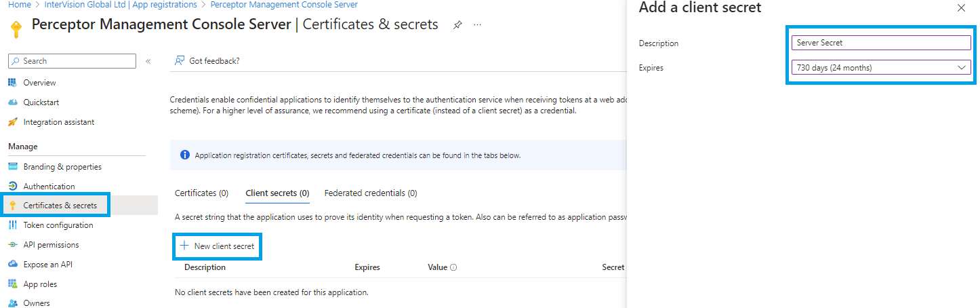Click the Got feedback icon
The image size is (980, 308).
180,61
